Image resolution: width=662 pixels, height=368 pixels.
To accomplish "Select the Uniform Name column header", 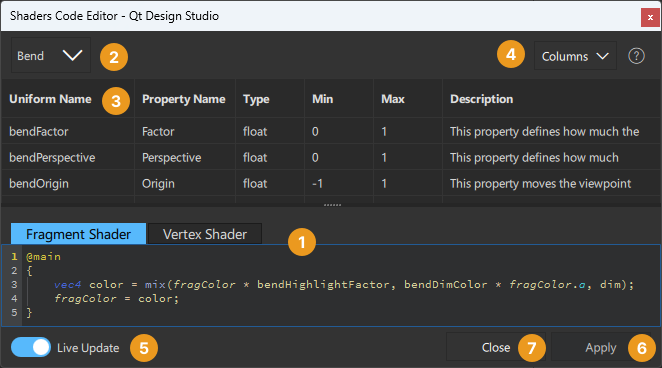I will point(68,99).
